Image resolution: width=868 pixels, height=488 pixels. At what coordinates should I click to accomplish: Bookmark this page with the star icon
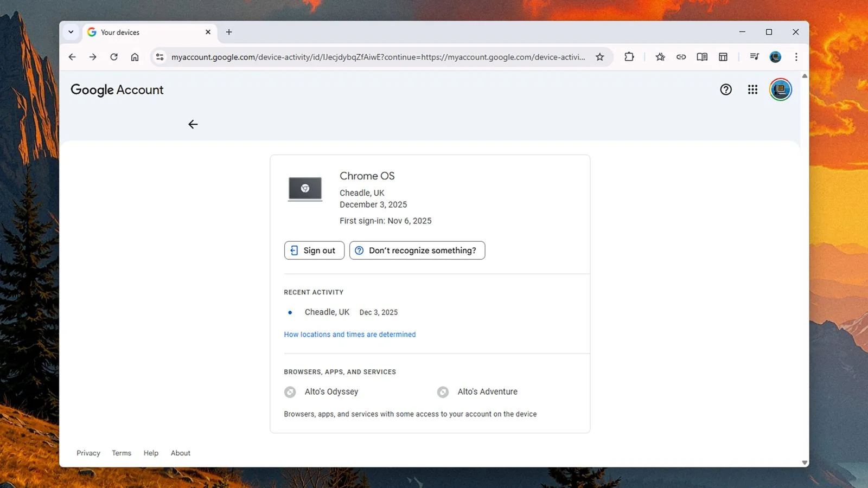599,57
